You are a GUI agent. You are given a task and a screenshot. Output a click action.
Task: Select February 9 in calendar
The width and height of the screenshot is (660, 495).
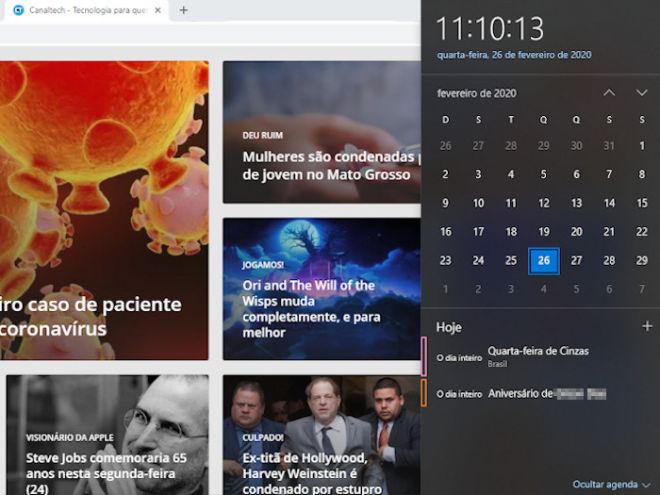tap(445, 203)
